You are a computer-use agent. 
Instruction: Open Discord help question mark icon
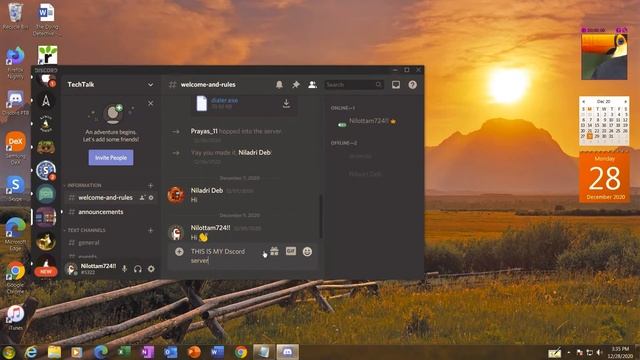[413, 84]
